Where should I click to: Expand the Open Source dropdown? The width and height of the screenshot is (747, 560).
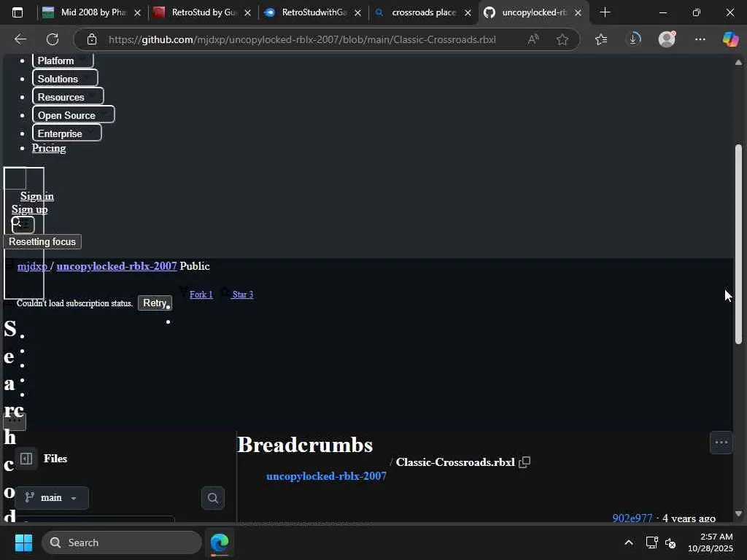(74, 115)
